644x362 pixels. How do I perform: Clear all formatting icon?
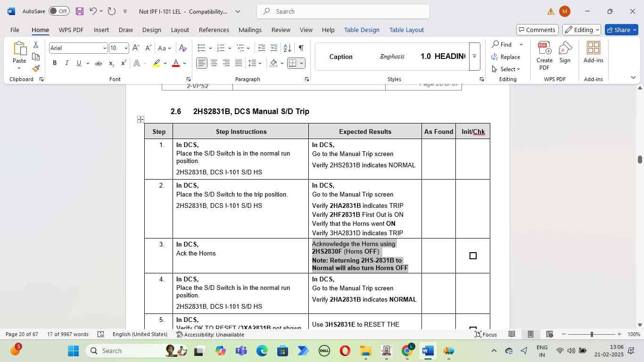click(x=183, y=48)
